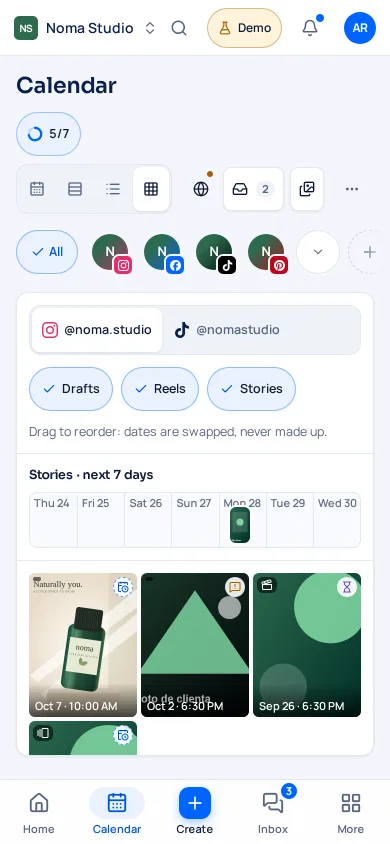Viewport: 390px width, 844px height.
Task: Toggle the Stories filter chip
Action: point(251,389)
